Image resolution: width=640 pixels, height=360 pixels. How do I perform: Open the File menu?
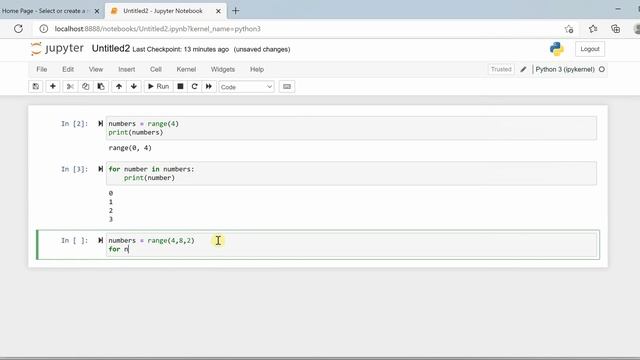(42, 69)
